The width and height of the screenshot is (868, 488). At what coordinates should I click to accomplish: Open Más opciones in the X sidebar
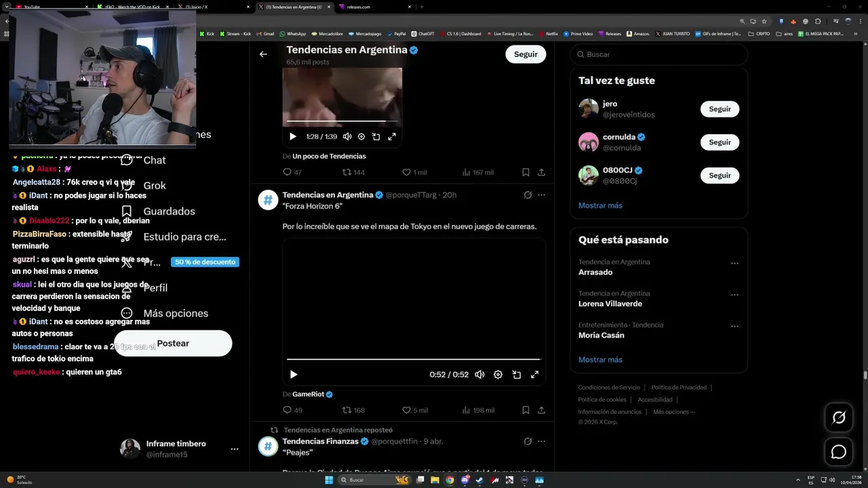(164, 313)
